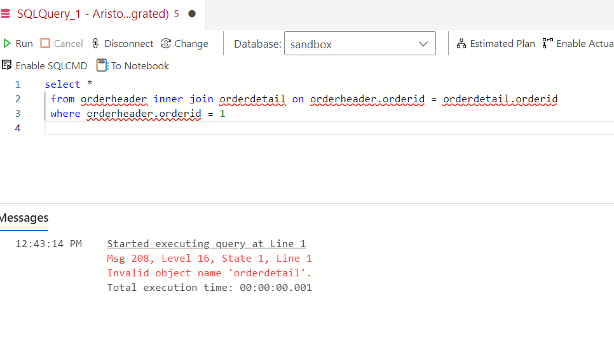Viewport: 614px width, 364px height.
Task: Open the Database dropdown showing sandbox
Action: click(x=359, y=44)
